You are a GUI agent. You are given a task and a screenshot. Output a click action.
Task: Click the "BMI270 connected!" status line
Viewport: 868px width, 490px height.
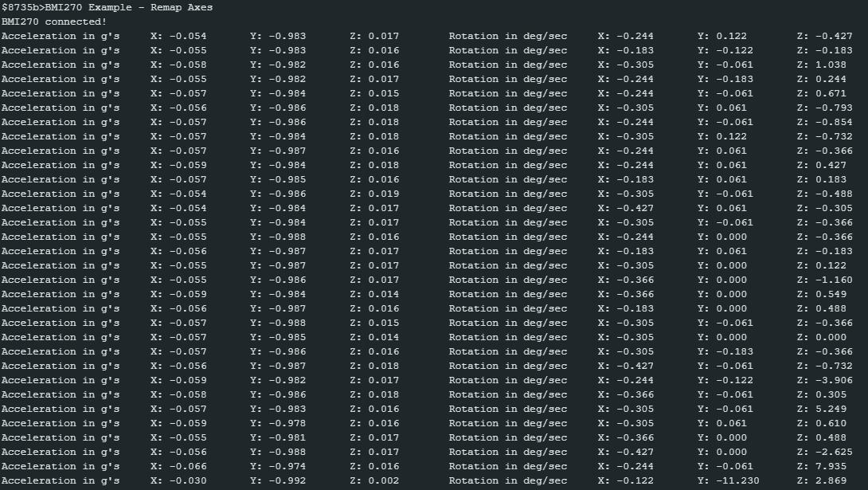[x=53, y=22]
